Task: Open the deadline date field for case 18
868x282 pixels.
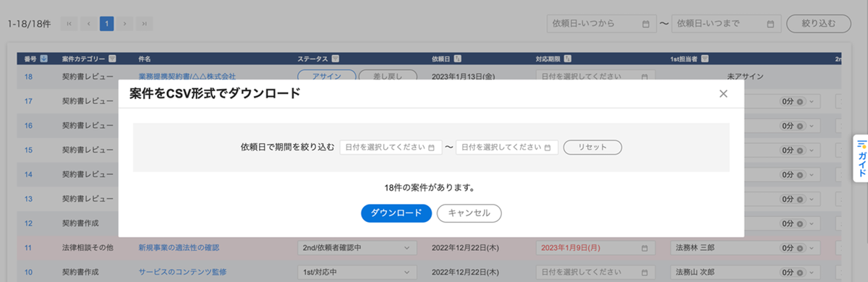Action: [x=595, y=76]
